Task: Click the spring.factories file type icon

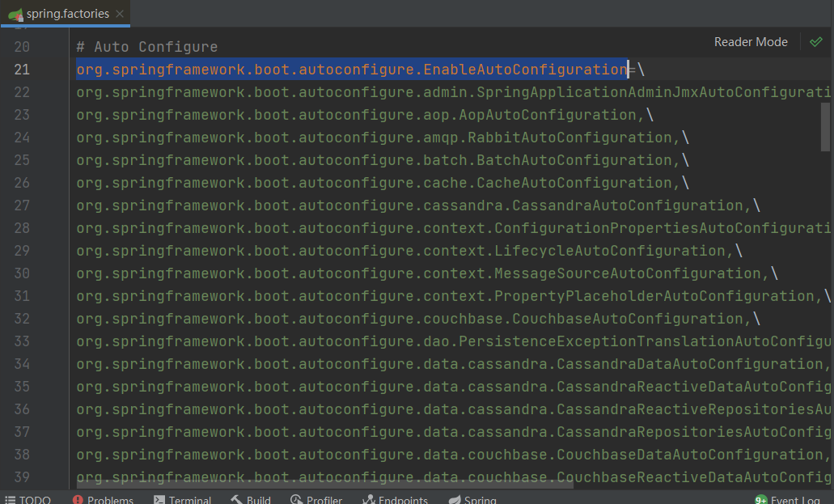Action: [x=15, y=15]
